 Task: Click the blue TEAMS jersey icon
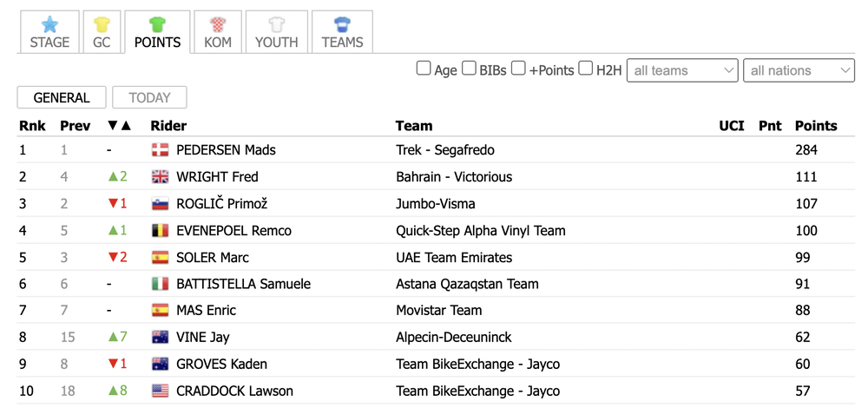click(342, 24)
